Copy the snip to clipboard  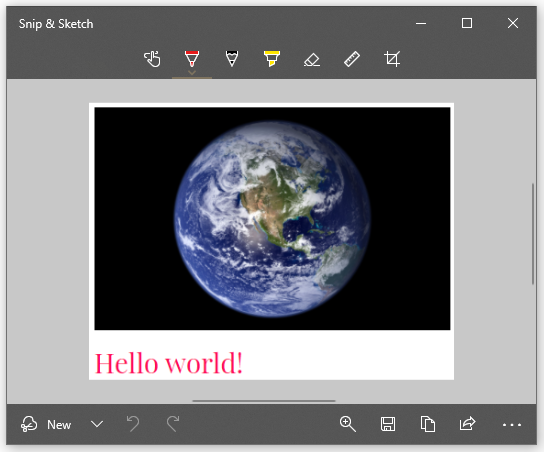(x=427, y=424)
